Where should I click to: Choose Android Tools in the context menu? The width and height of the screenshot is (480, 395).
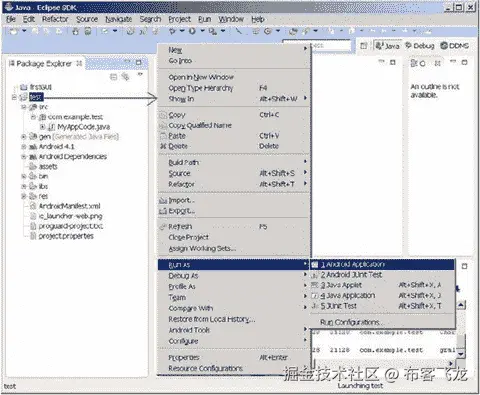point(233,330)
